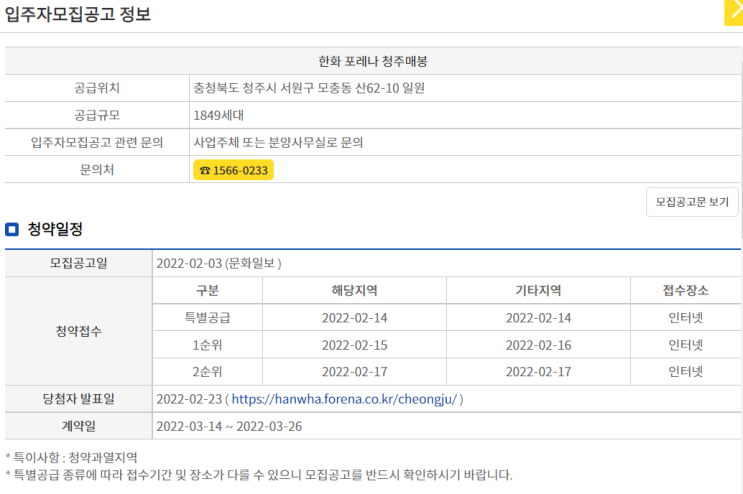Click 사업주체 또는 분양사무실로 문의 text
Image resolution: width=743 pixels, height=494 pixels.
click(278, 143)
